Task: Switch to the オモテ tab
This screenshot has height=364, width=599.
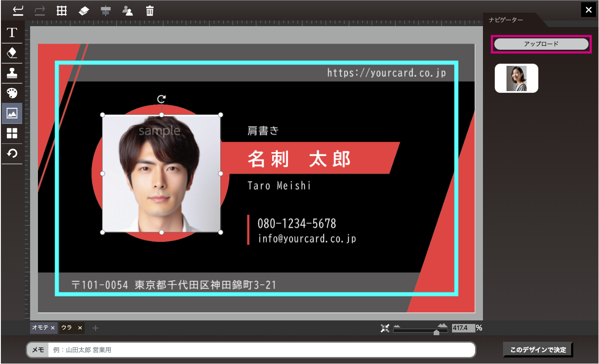Action: (x=40, y=328)
